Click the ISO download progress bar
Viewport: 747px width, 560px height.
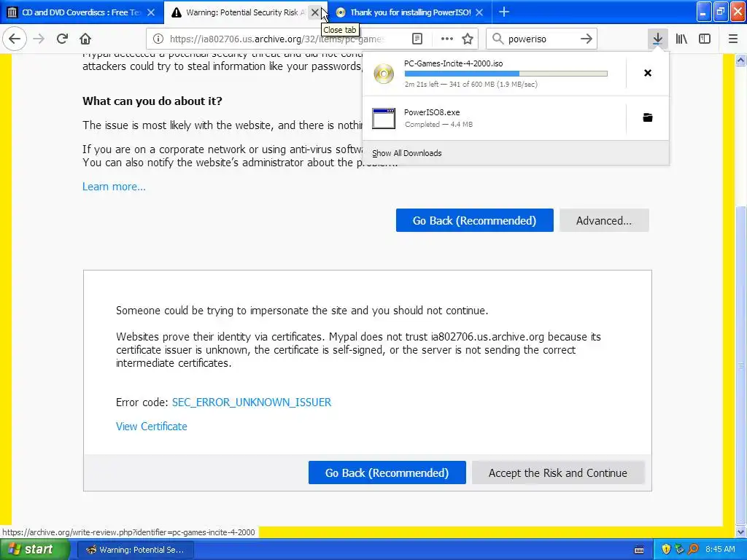click(x=506, y=74)
